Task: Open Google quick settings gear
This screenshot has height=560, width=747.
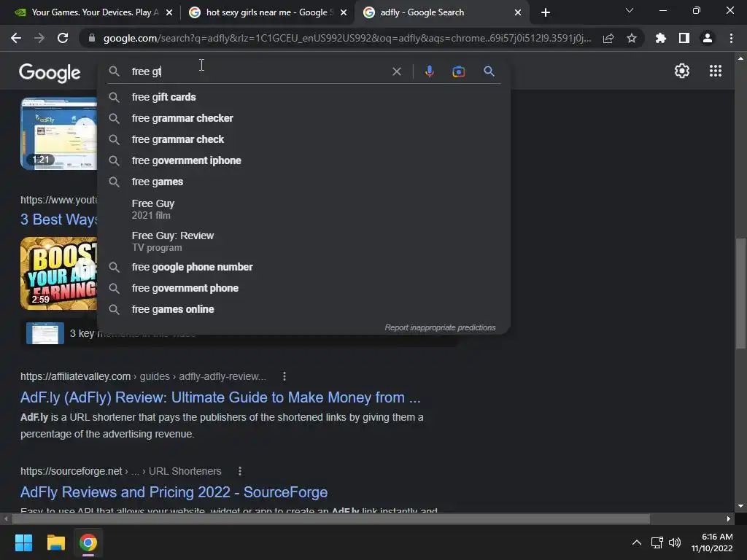Action: 682,71
